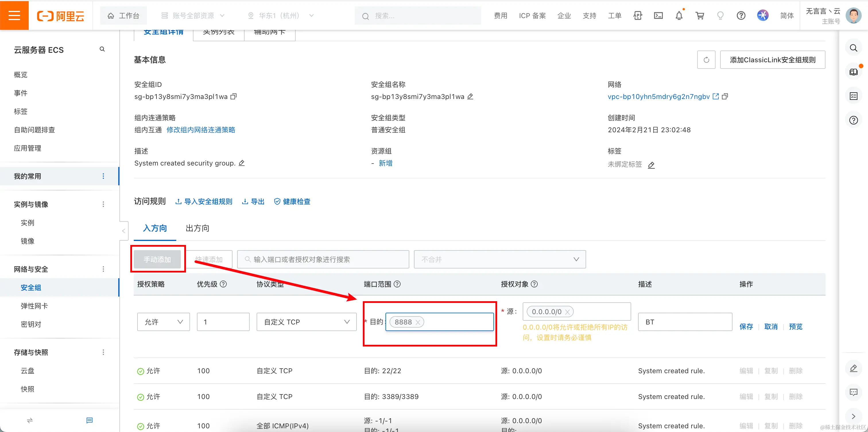Switch to the 出方向 tab
868x432 pixels.
tap(197, 228)
